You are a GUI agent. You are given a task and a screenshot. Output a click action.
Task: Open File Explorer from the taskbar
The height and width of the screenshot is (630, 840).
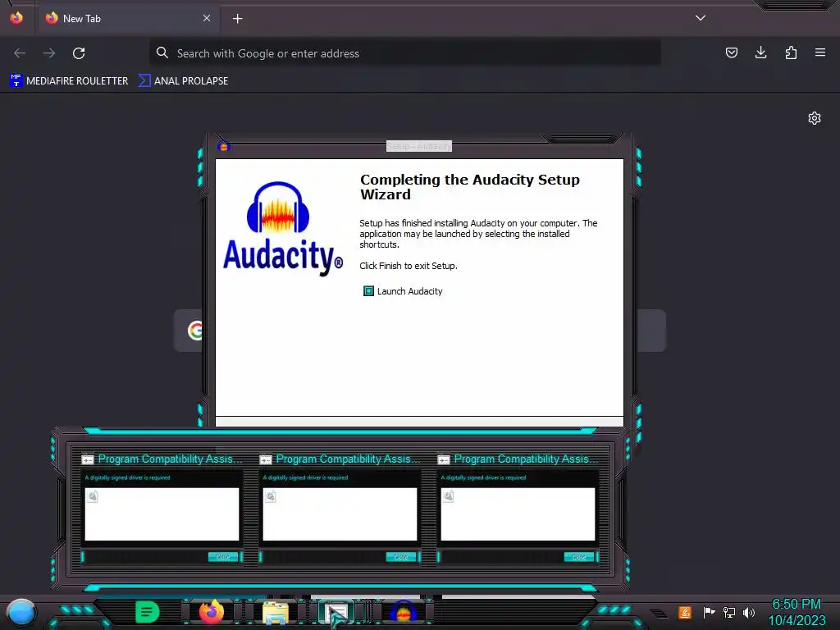point(276,612)
